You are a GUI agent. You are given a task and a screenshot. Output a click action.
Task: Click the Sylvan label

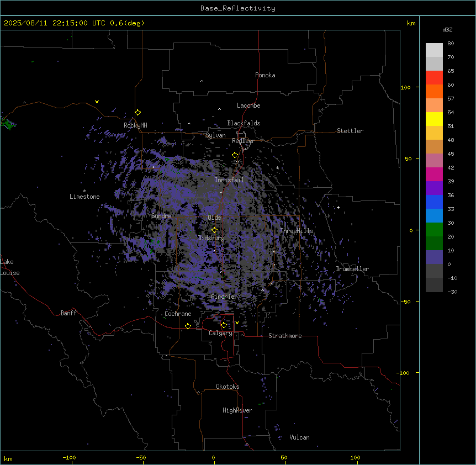[x=215, y=135]
